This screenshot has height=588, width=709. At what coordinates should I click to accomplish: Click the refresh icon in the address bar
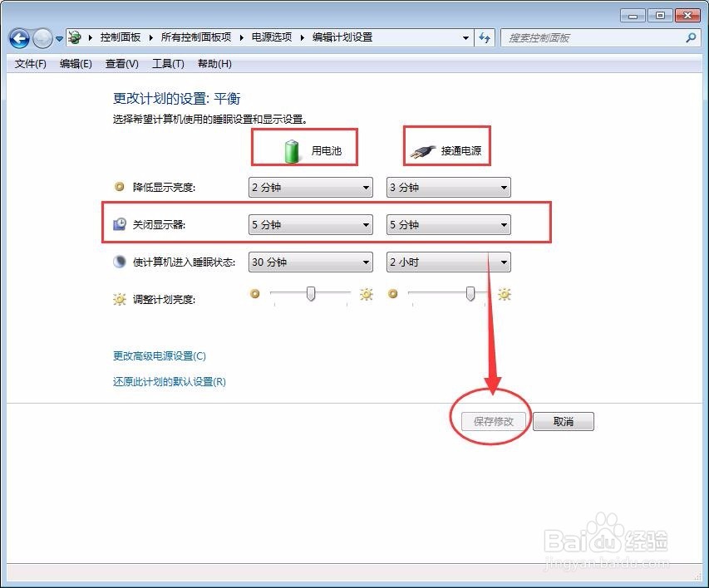click(x=484, y=37)
